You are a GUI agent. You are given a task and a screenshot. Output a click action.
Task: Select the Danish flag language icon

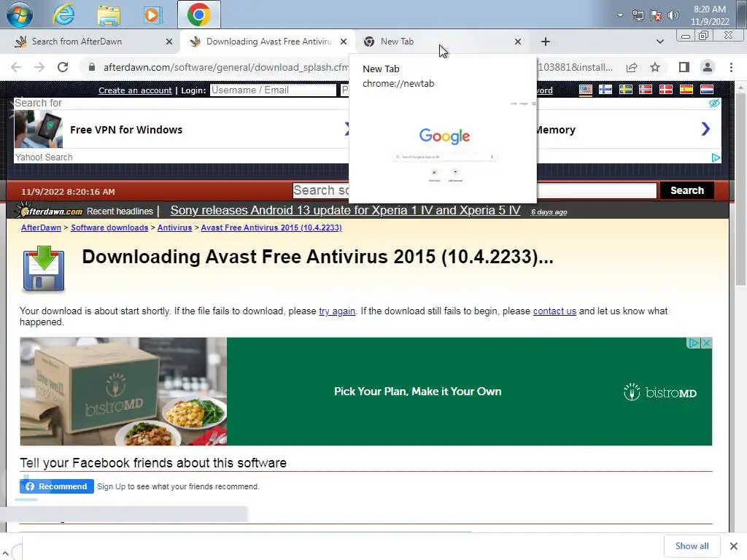point(665,90)
